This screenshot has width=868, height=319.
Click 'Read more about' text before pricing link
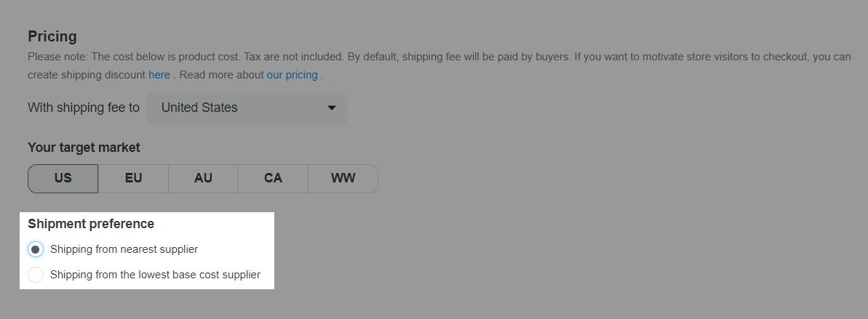point(221,75)
